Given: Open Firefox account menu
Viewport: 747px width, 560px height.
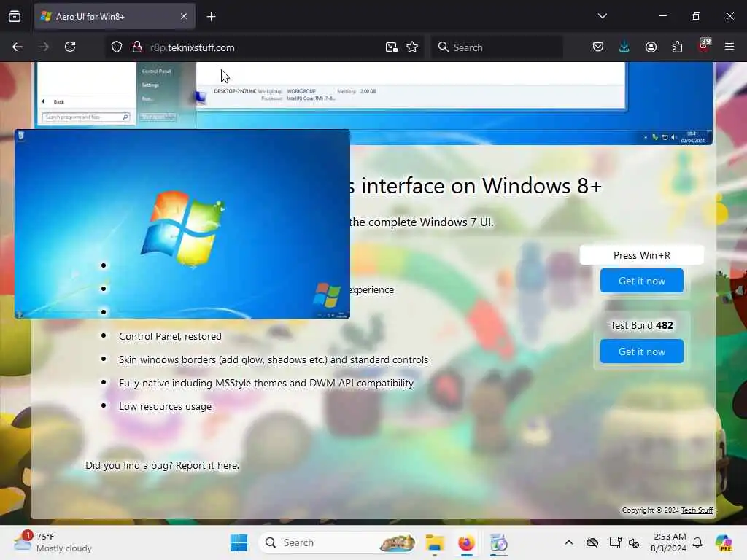Looking at the screenshot, I should (x=651, y=47).
